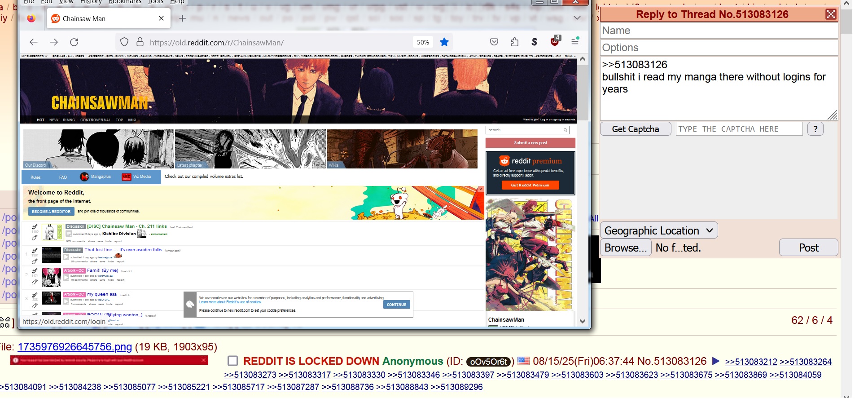Open the 1735976926645756.png file link
Screen dimensions: 868x407
[x=75, y=347]
